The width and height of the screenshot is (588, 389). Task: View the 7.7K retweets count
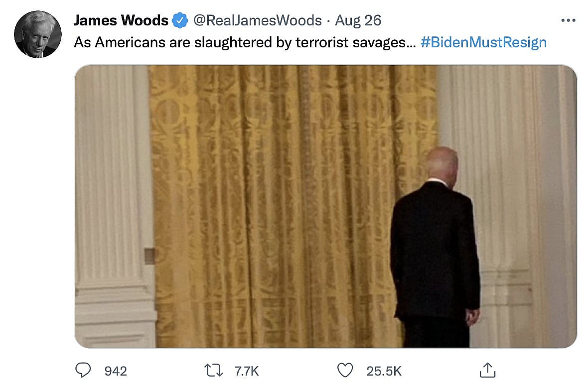[x=247, y=371]
